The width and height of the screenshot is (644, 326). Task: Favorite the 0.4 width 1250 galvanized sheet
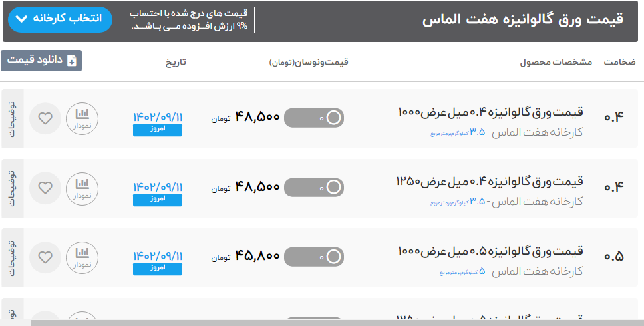point(45,188)
